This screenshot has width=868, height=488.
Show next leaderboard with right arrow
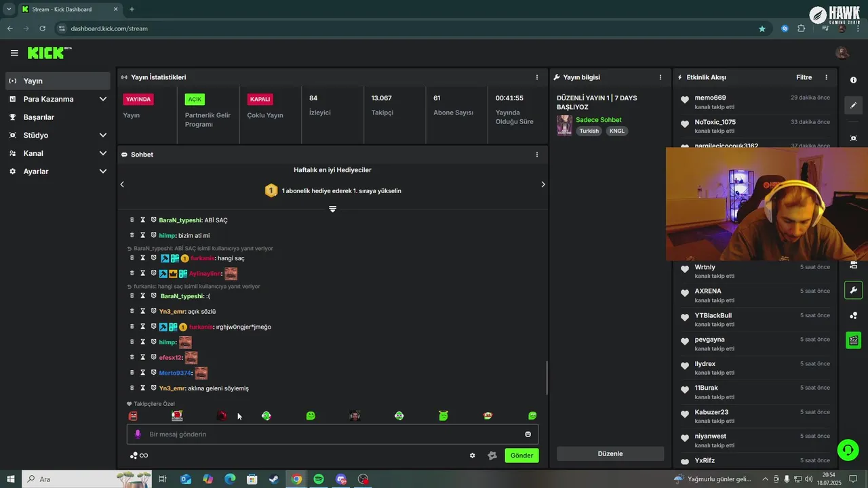(543, 184)
